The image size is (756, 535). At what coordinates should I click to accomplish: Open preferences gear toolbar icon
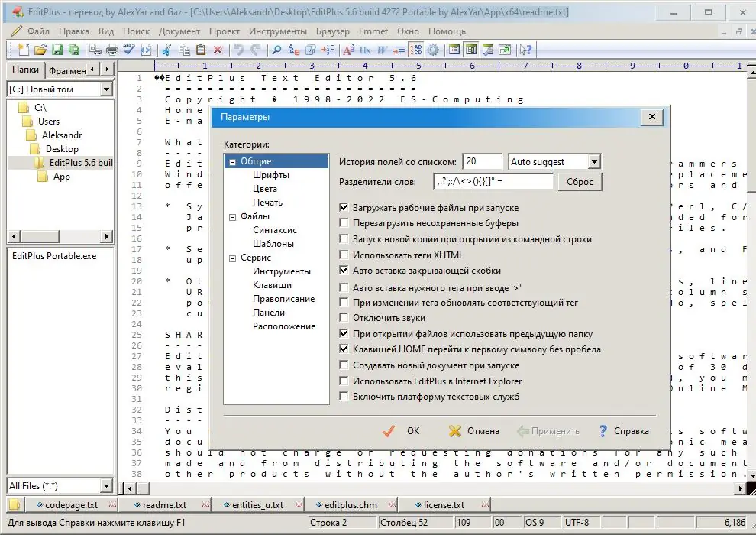433,50
